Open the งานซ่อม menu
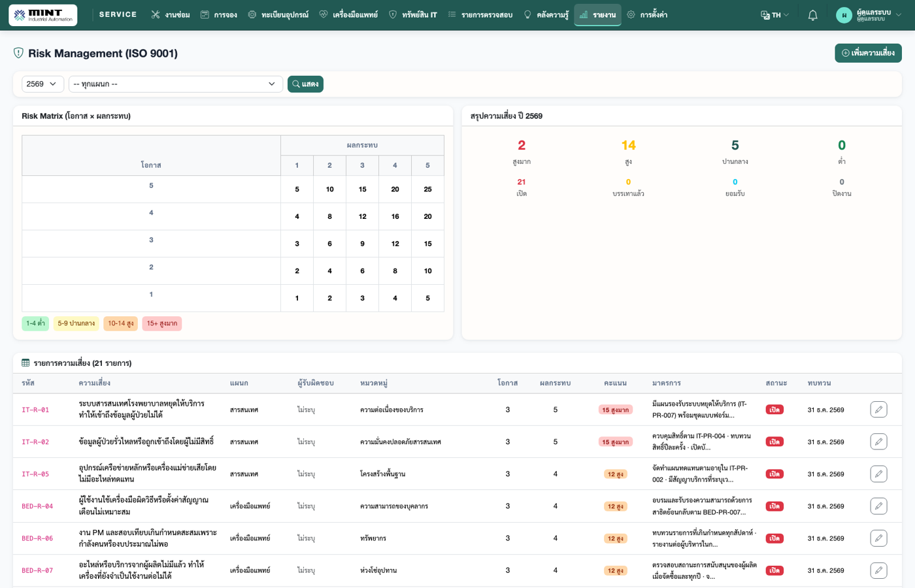 pos(170,15)
